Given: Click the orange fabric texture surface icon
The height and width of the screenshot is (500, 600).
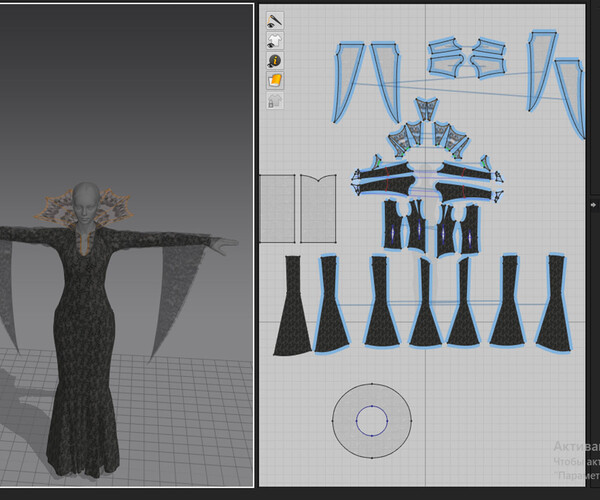Looking at the screenshot, I should tap(275, 81).
